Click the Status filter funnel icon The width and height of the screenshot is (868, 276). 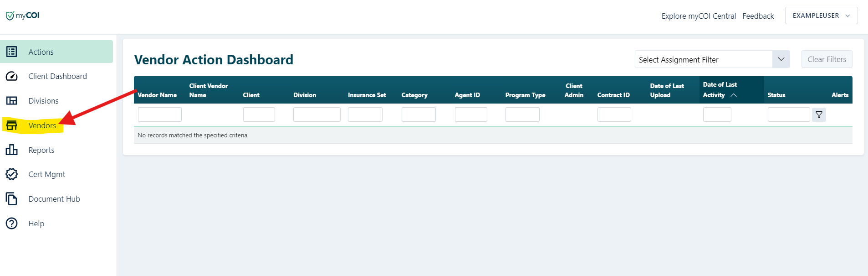click(x=819, y=115)
